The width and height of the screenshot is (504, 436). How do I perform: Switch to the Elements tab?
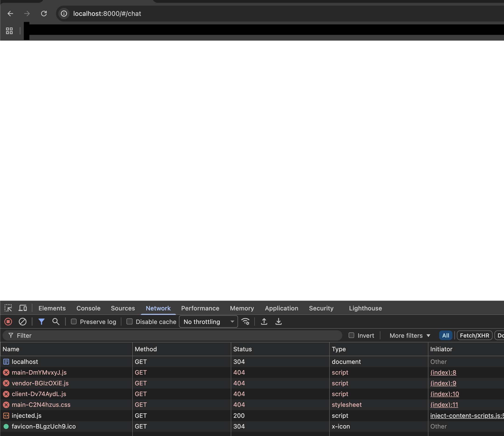(x=52, y=308)
